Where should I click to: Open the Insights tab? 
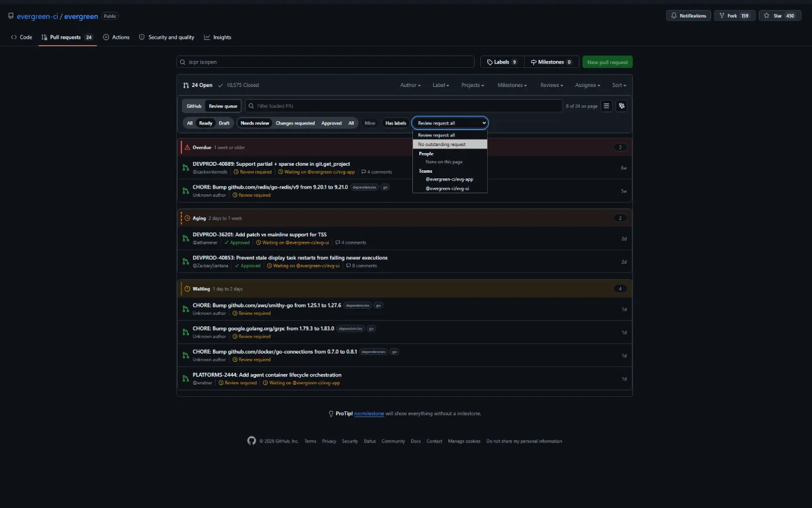pyautogui.click(x=218, y=37)
